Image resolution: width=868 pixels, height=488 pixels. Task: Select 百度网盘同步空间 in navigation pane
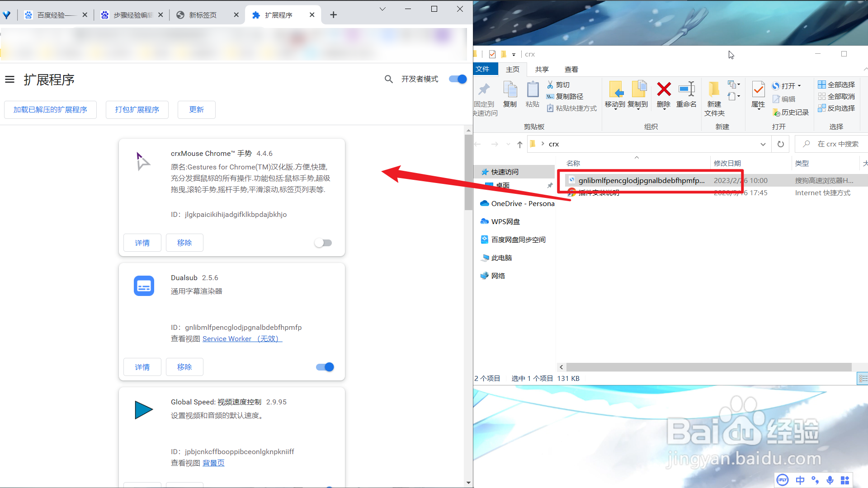513,240
